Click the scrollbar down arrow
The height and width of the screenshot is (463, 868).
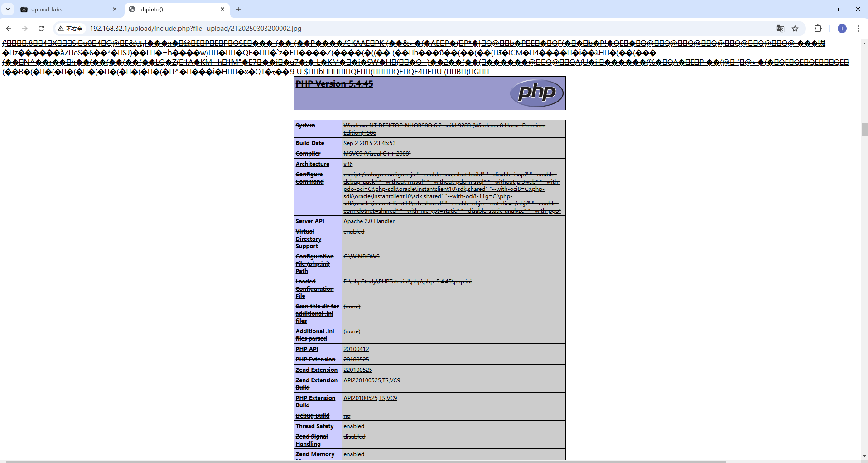(x=864, y=456)
